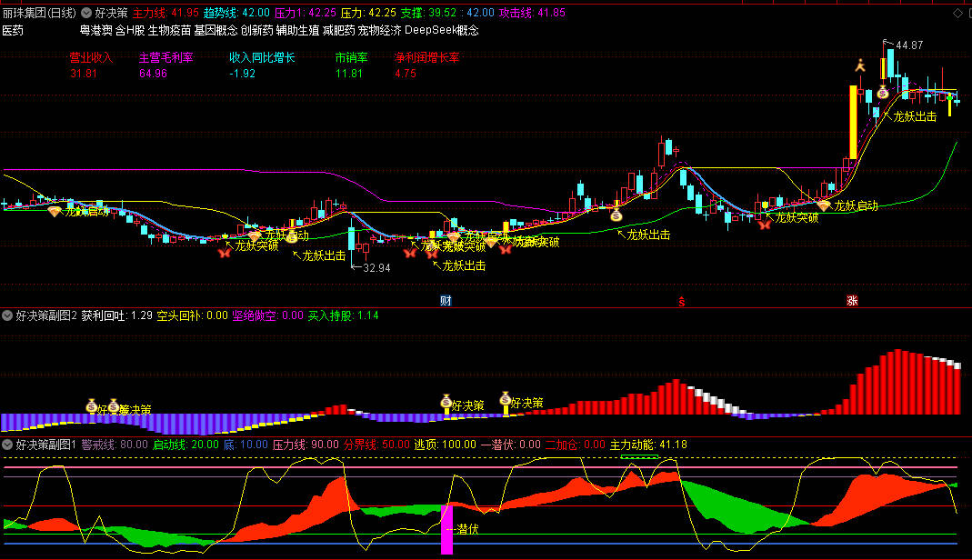Click the red $ dividend marker
Viewport: 972px width, 560px height.
pyautogui.click(x=680, y=302)
